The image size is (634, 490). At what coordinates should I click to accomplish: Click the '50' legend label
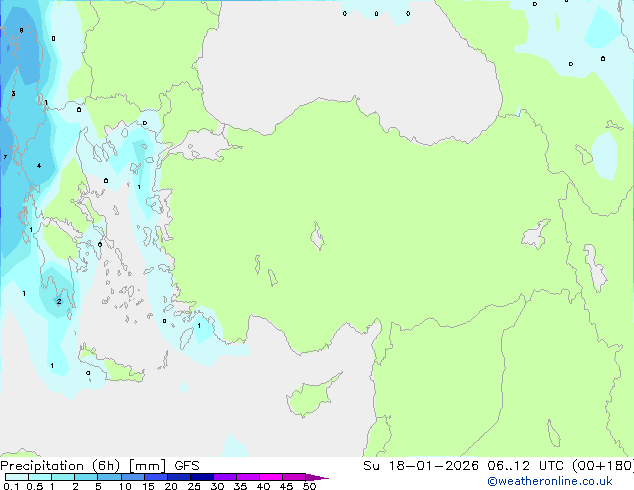tap(310, 486)
